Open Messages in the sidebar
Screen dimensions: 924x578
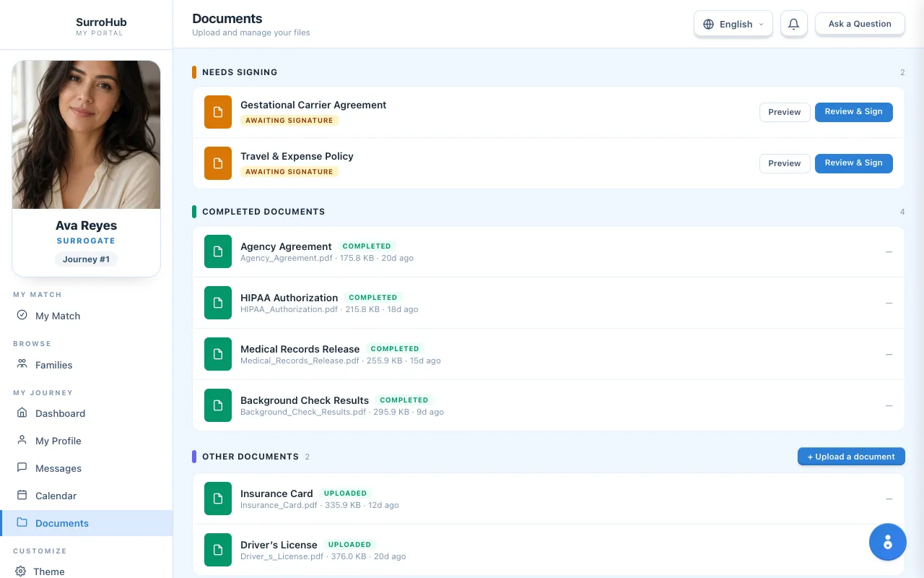tap(86, 468)
